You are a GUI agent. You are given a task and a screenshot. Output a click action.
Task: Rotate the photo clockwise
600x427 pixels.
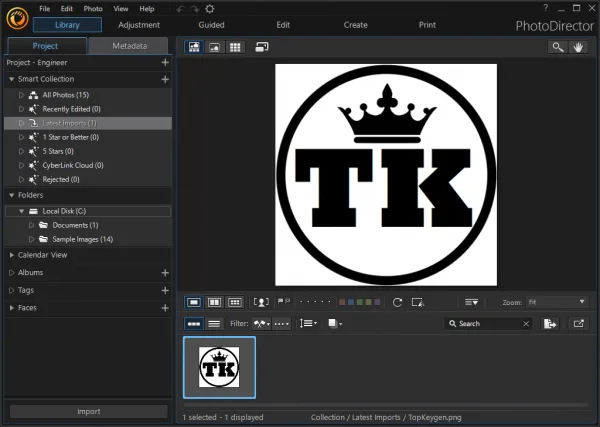pyautogui.click(x=397, y=302)
